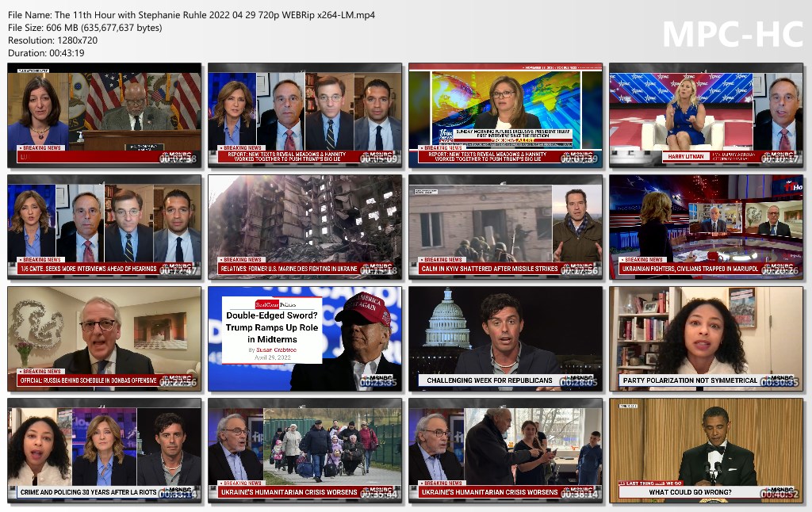The image size is (812, 512).
Task: Select the four-person panel thumbnail captioned Meadows & Hannity
Action: pyautogui.click(x=305, y=116)
